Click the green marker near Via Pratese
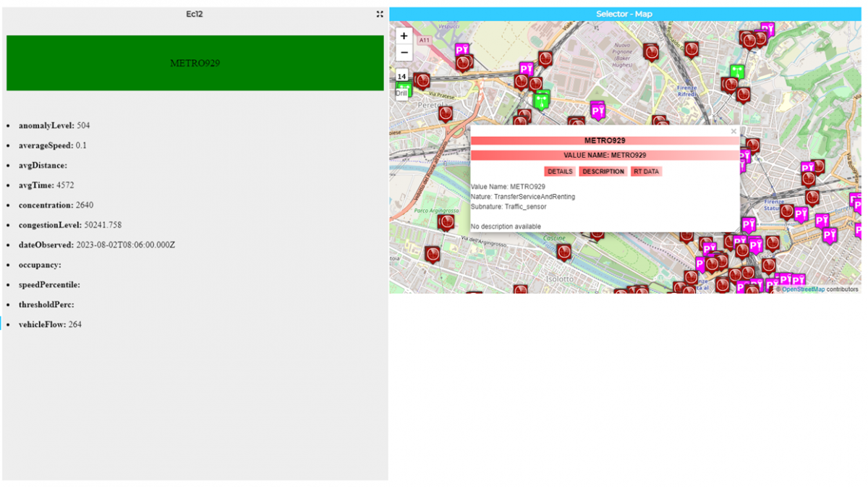Viewport: 868px width, 487px height. 541,98
